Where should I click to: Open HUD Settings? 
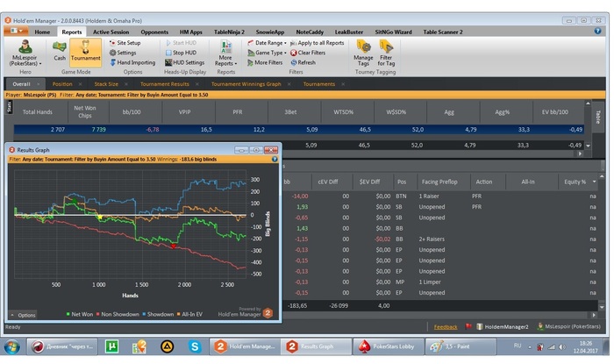pos(184,62)
